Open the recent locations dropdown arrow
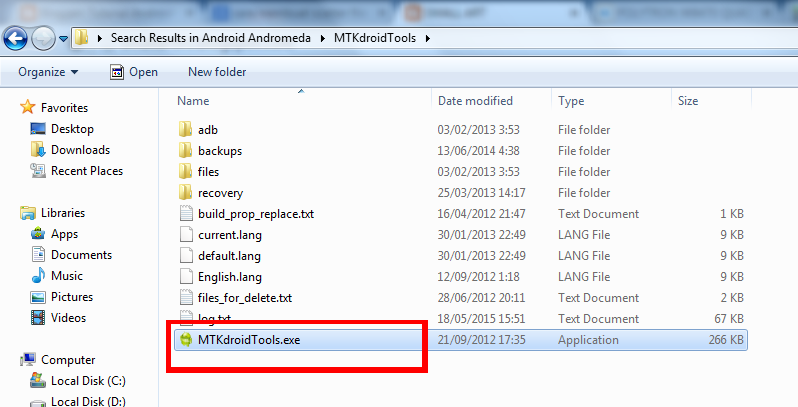 (x=64, y=38)
